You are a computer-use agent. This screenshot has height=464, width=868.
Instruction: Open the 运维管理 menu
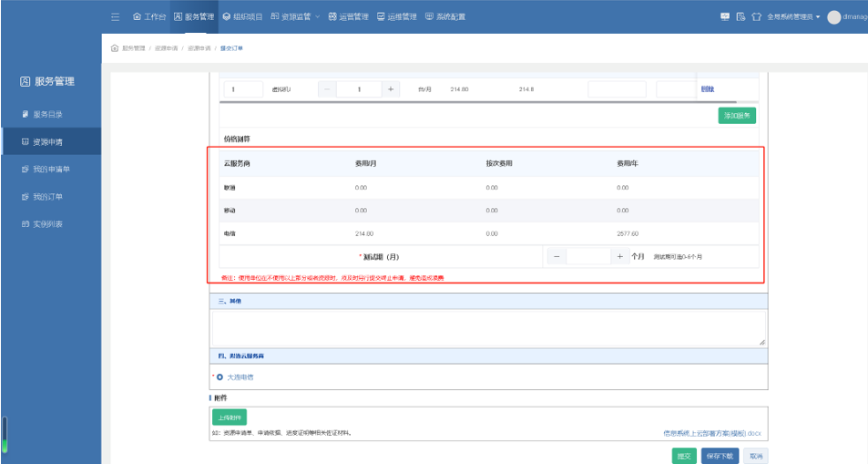397,16
